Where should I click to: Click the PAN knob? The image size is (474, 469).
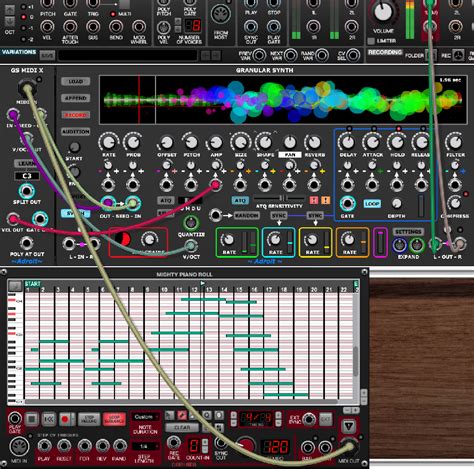(x=290, y=142)
